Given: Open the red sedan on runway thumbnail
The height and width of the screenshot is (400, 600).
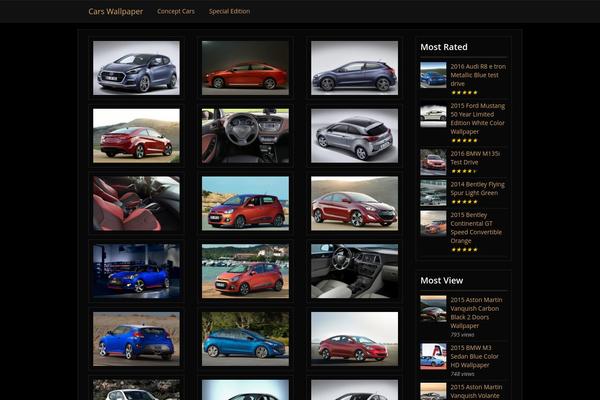Looking at the screenshot, I should [x=354, y=339].
